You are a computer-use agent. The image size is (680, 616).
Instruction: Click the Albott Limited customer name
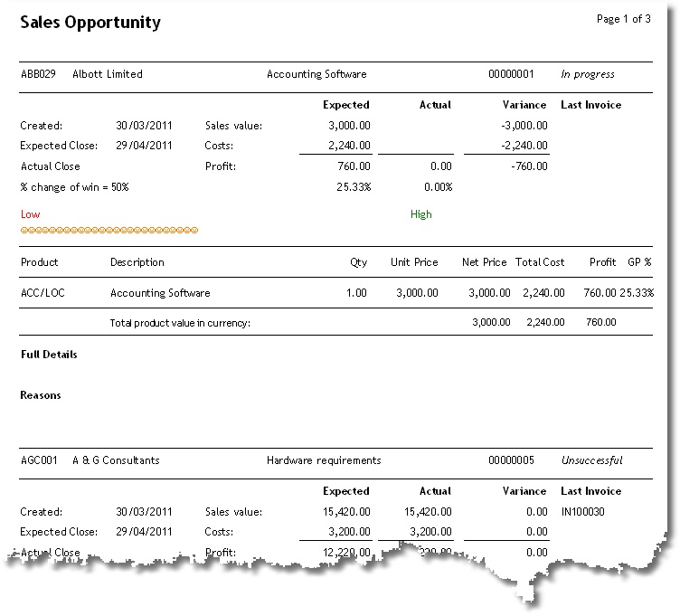108,74
